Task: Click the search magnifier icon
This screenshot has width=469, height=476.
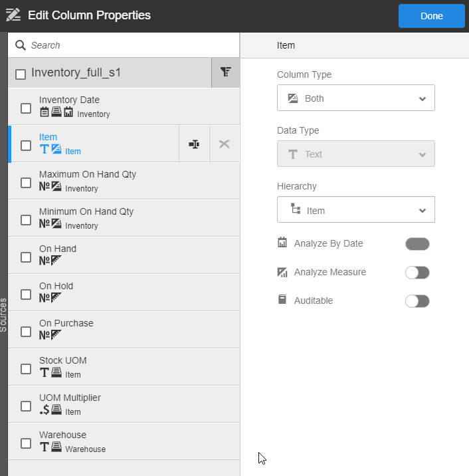Action: click(21, 45)
